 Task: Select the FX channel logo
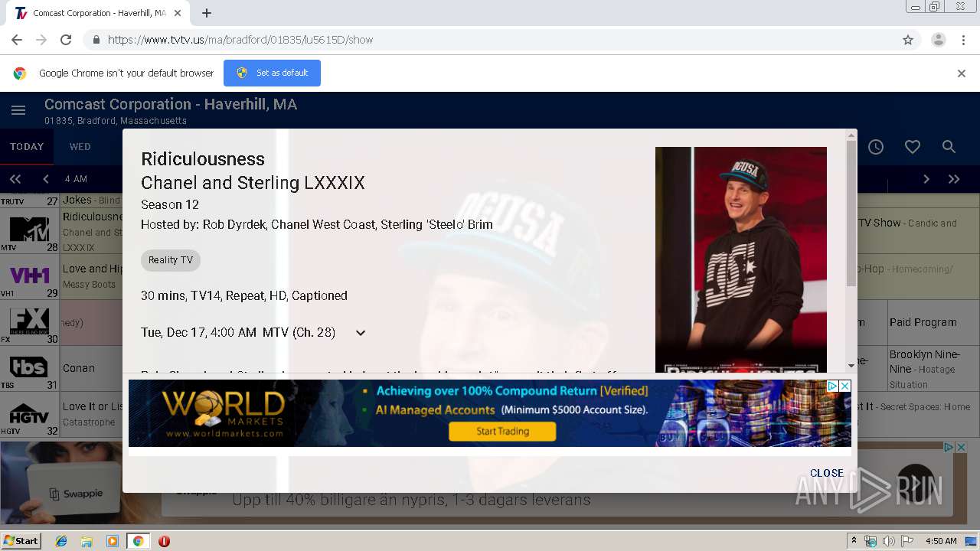(x=29, y=321)
